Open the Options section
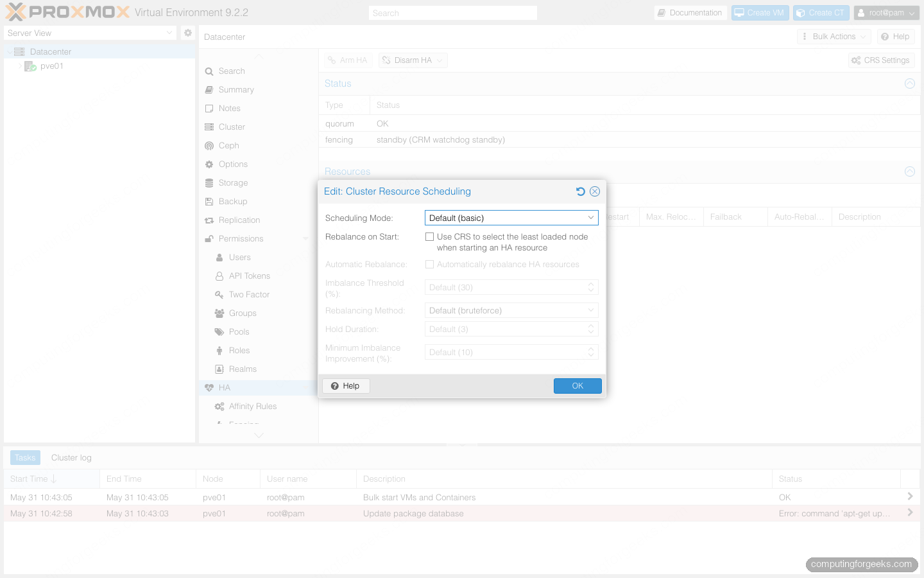924x578 pixels. [x=233, y=164]
